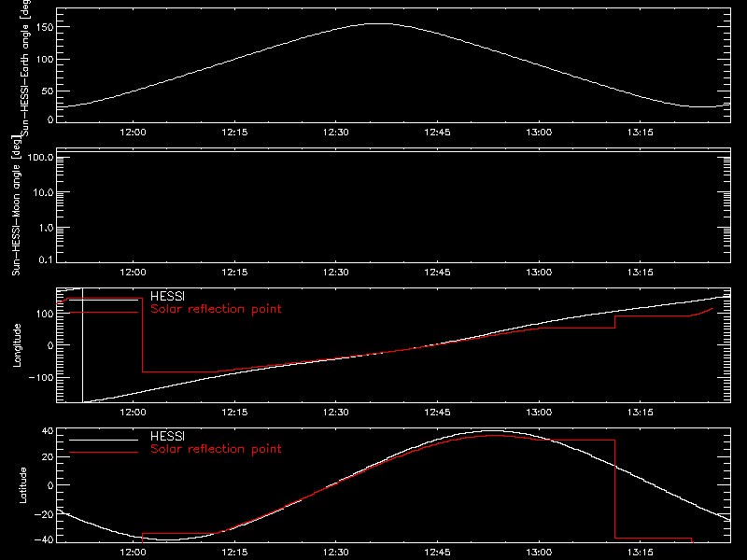Select 12:45 under the Latitude plot
Screen dimensions: 747x560
tap(437, 553)
